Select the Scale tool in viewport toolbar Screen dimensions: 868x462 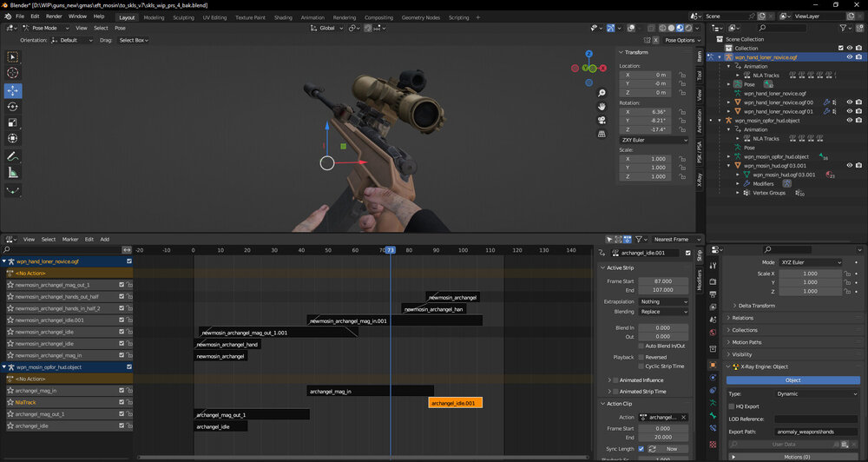pos(13,122)
